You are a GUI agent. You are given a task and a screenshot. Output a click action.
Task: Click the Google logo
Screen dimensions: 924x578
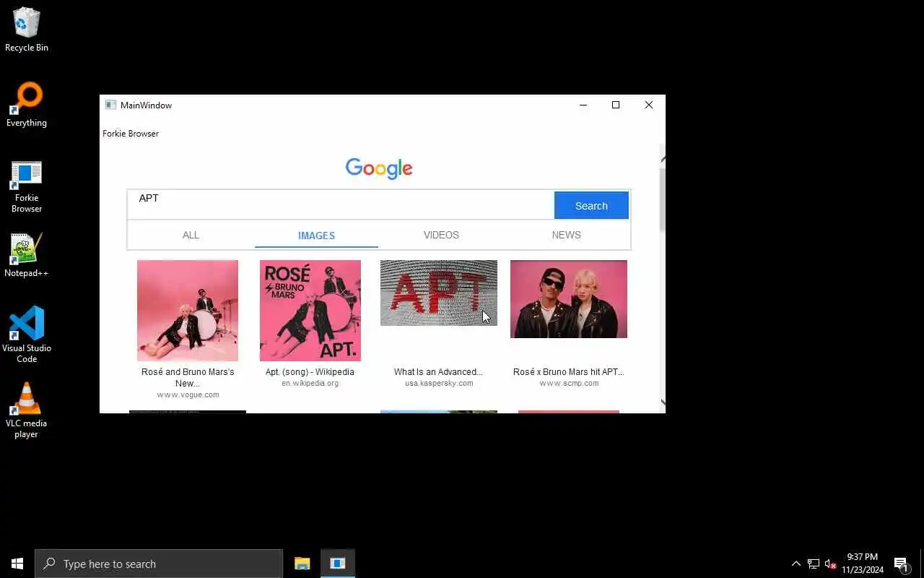[379, 168]
